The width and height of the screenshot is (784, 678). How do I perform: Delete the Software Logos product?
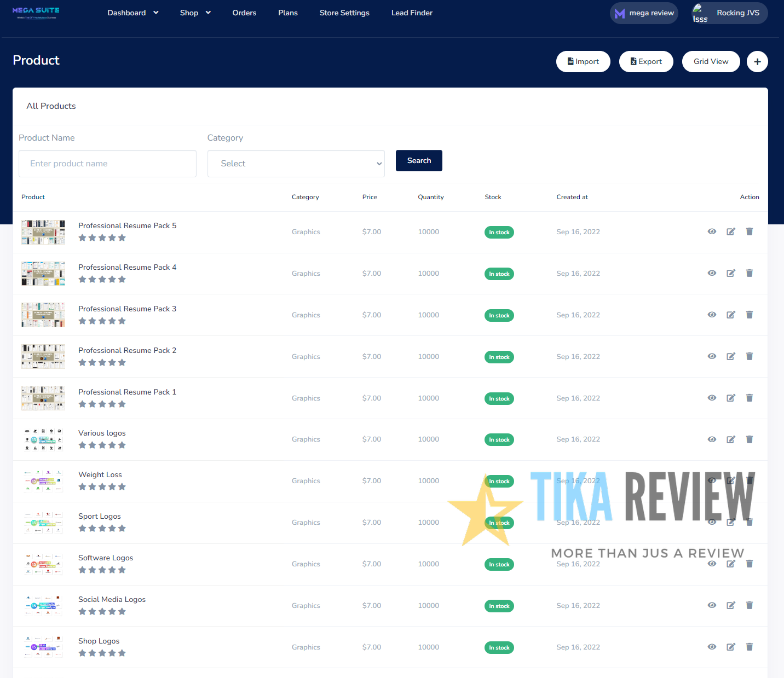pyautogui.click(x=749, y=564)
